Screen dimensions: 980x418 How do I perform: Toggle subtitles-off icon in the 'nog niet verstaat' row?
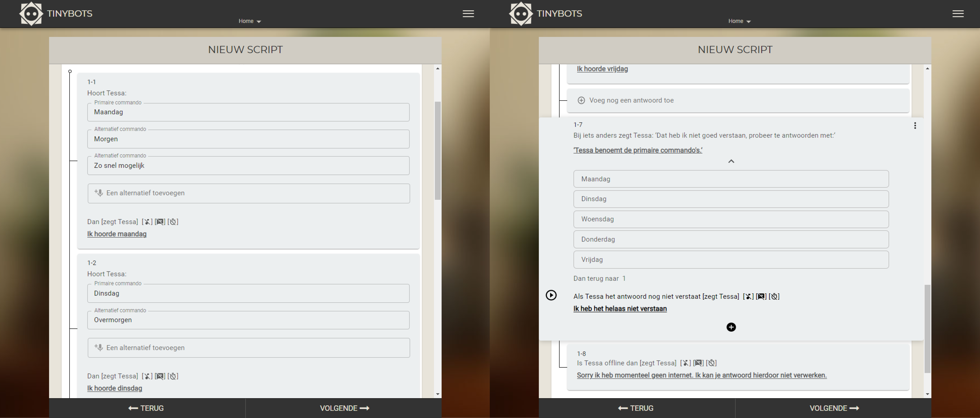[x=761, y=296]
